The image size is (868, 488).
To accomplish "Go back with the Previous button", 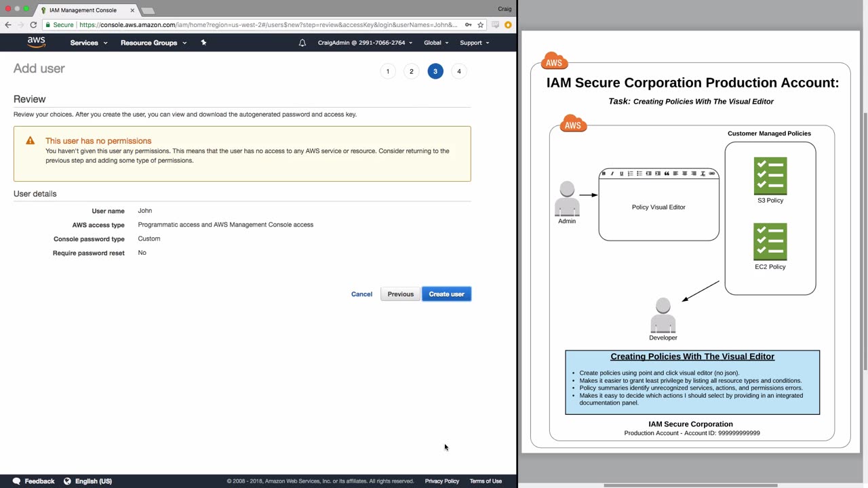I will click(401, 294).
